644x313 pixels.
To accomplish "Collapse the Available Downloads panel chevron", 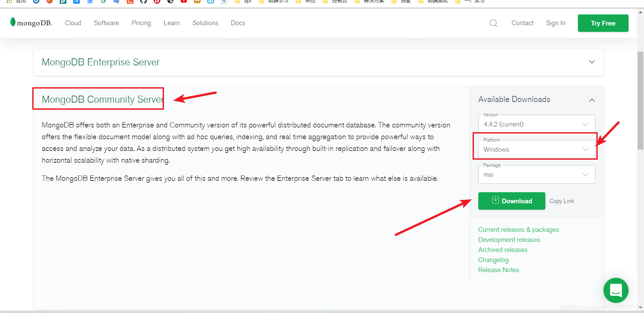I will coord(592,100).
